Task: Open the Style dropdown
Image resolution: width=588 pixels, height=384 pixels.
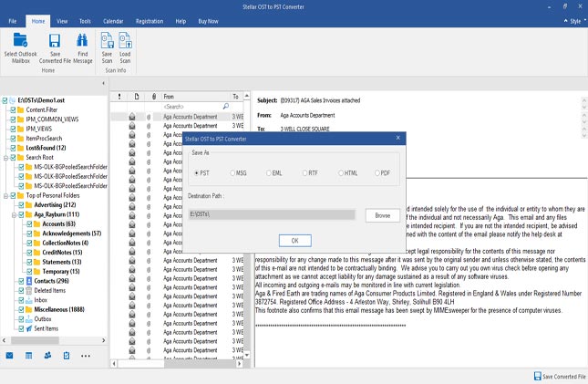Action: [575, 21]
